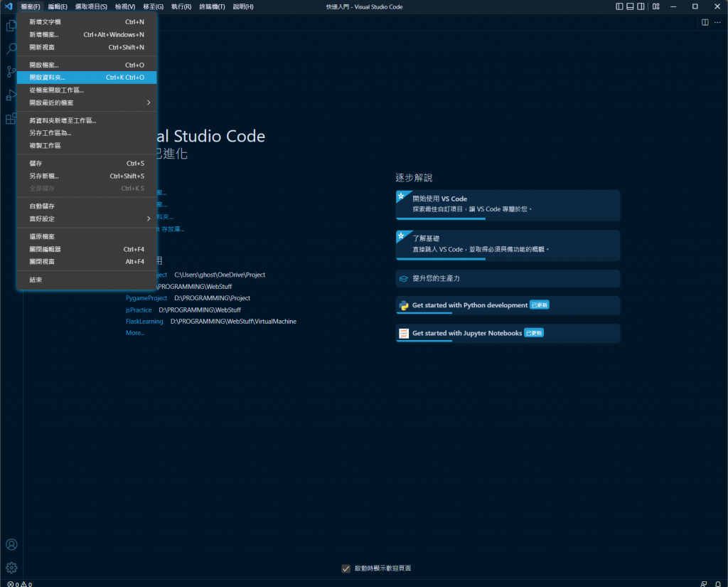Screen dimensions: 728x587
Task: Select 開新視窗 menu entry
Action: [87, 47]
